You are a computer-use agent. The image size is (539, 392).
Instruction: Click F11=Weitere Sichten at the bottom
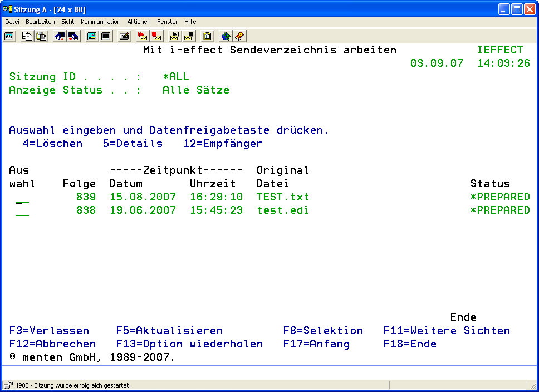447,331
